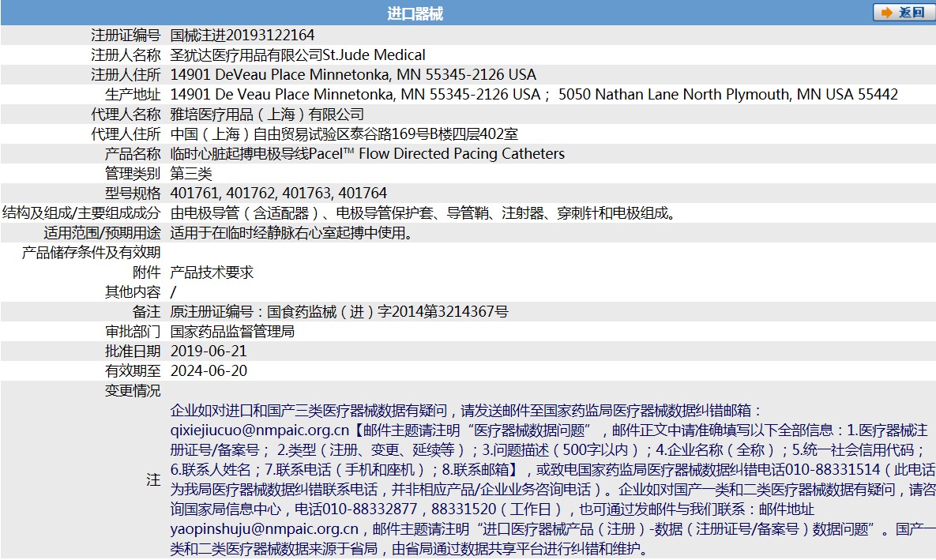Click the 审批部门 label

pyautogui.click(x=133, y=331)
